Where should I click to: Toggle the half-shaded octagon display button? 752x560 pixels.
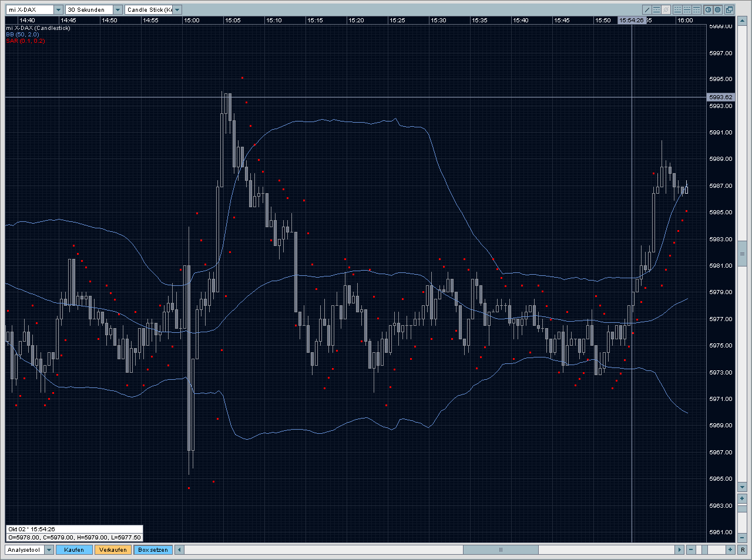(x=708, y=10)
